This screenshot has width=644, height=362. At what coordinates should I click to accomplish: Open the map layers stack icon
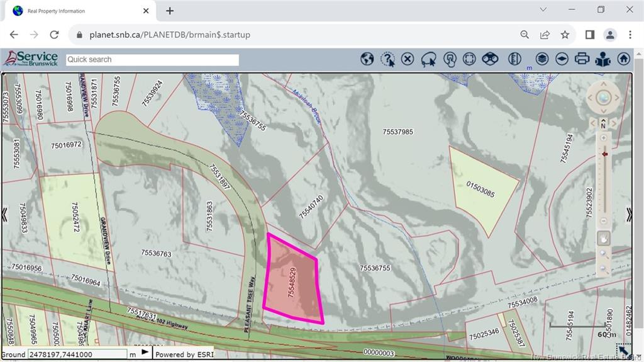[542, 59]
